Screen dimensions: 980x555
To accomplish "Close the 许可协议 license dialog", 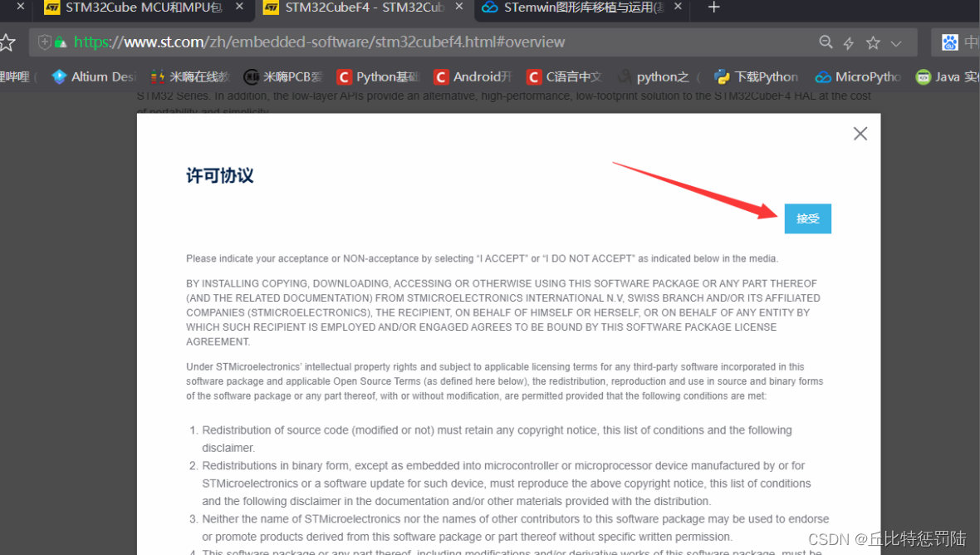I will (x=860, y=133).
